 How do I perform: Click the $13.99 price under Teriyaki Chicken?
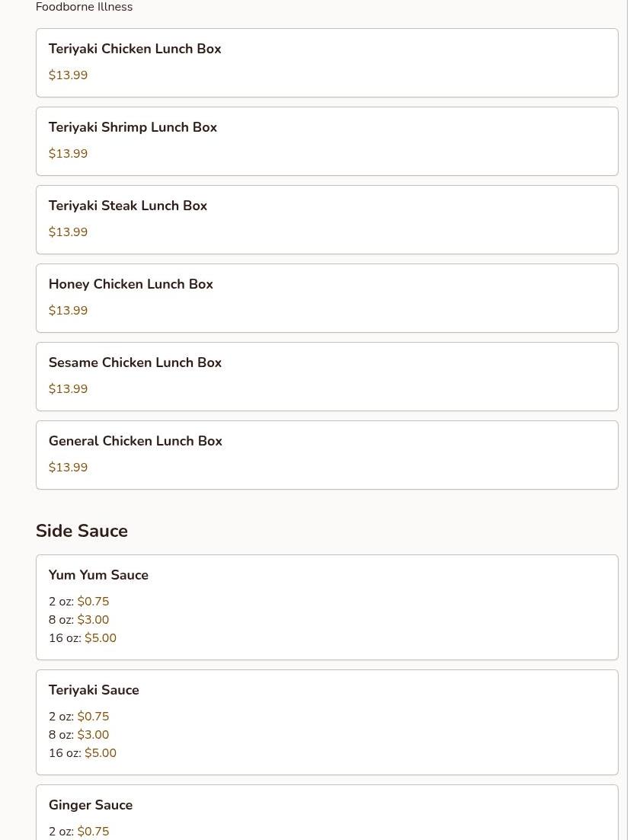(68, 75)
